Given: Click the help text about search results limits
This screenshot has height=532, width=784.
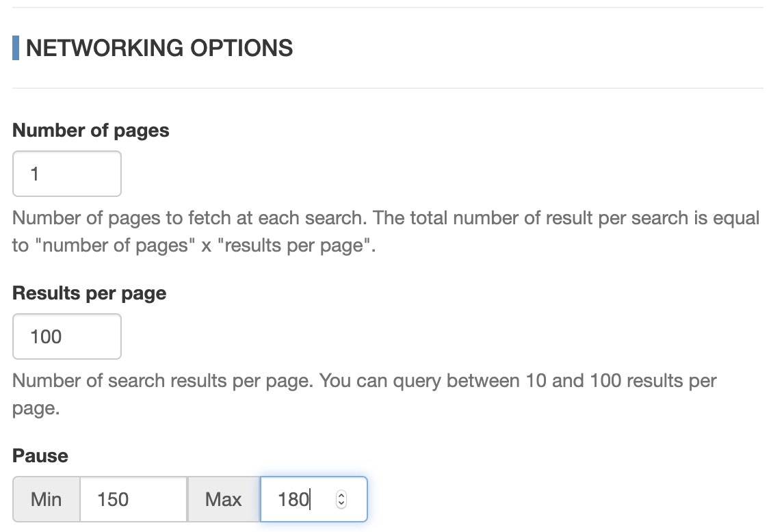Looking at the screenshot, I should [x=365, y=394].
